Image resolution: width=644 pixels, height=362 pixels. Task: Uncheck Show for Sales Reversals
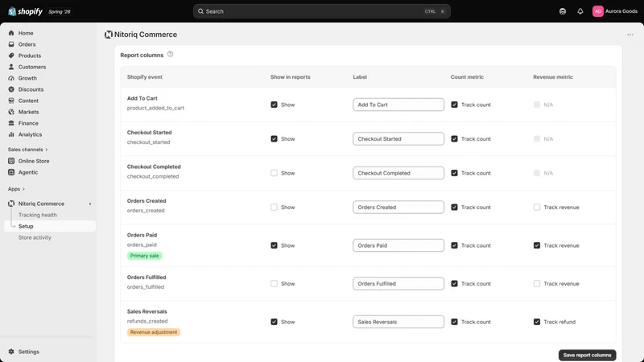pos(274,322)
